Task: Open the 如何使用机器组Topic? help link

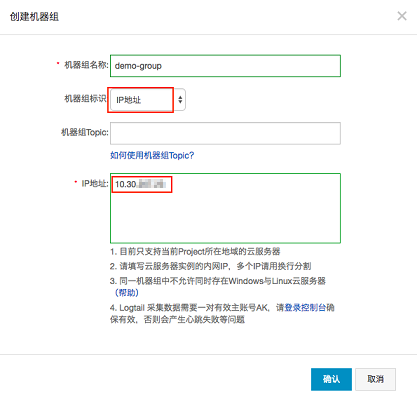Action: point(152,155)
